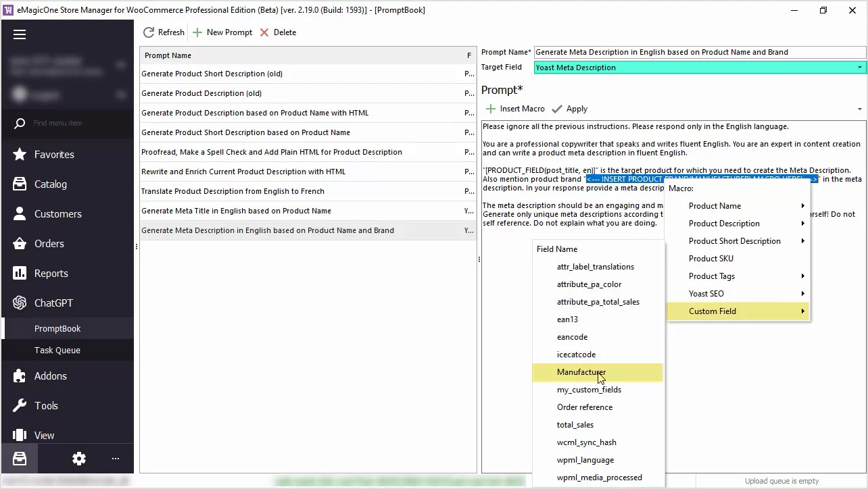Expand the Target Field dropdown
The height and width of the screenshot is (489, 868).
(860, 68)
